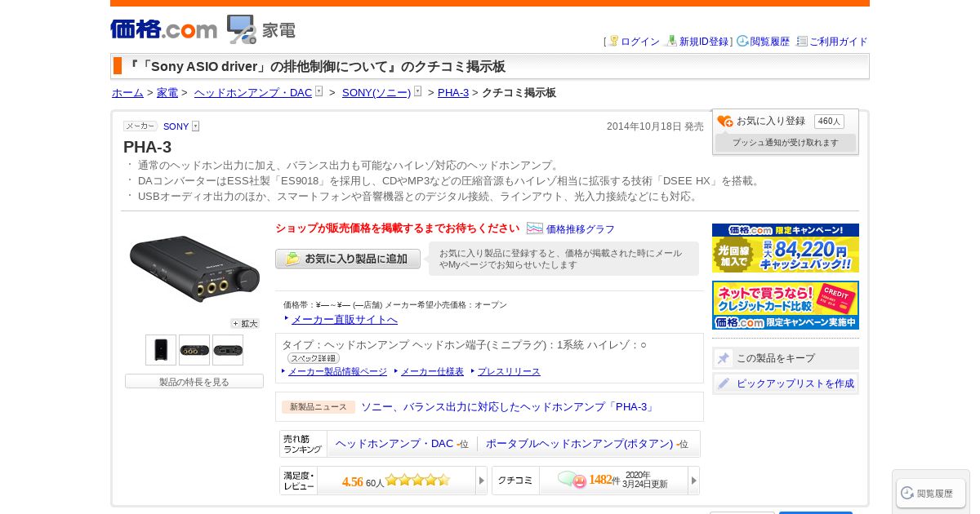Click お気に入り登録 favorite button

pos(771,121)
